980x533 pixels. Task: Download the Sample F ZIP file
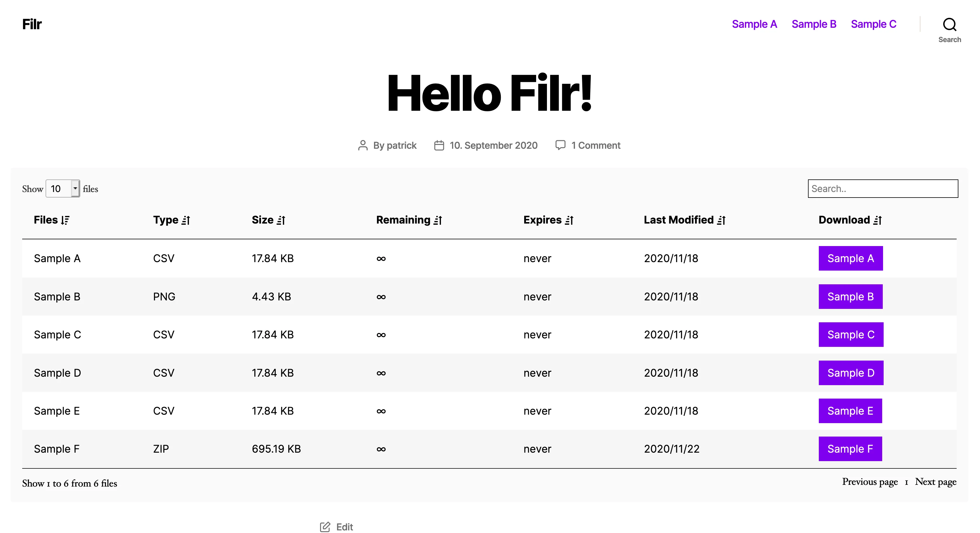click(851, 449)
